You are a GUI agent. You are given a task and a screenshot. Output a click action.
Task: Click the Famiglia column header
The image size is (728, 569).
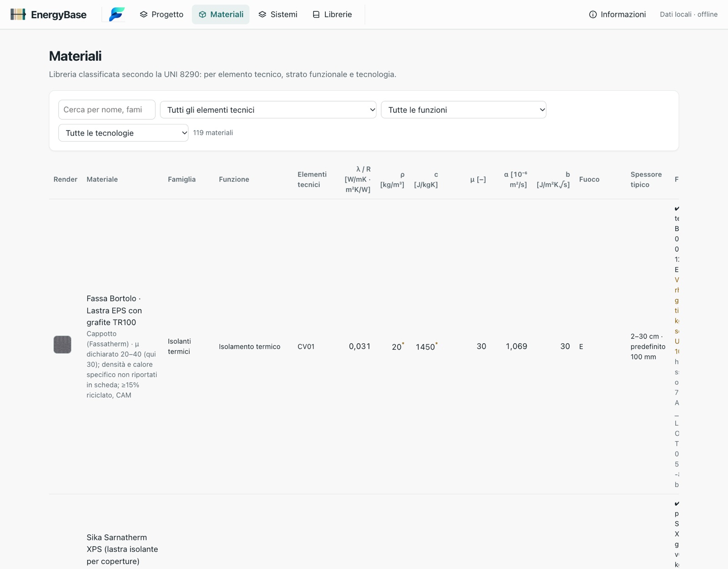(182, 179)
